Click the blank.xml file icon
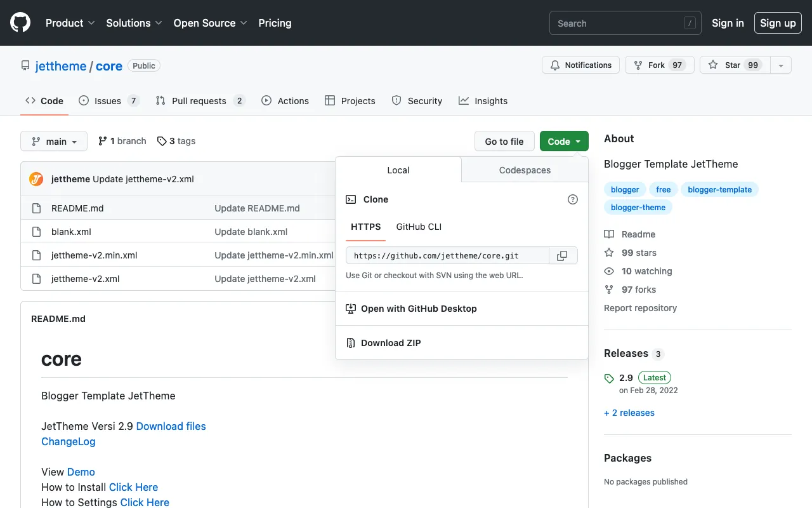This screenshot has width=812, height=508. [x=37, y=232]
